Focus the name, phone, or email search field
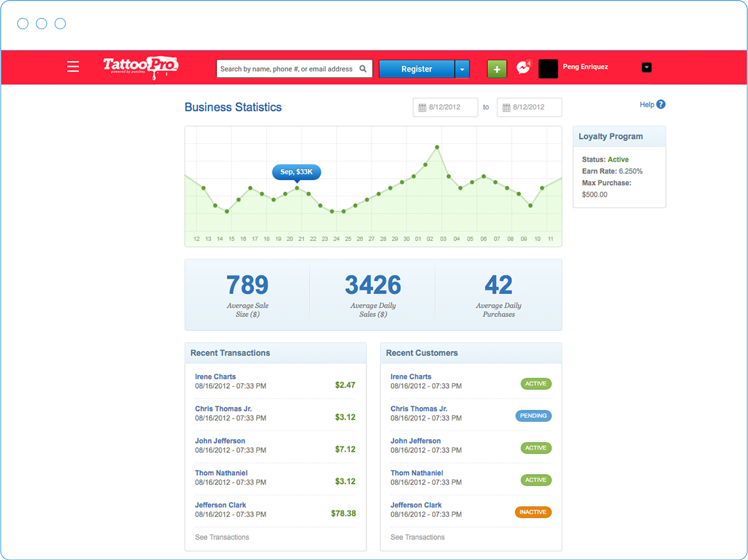This screenshot has height=560, width=748. pos(287,69)
